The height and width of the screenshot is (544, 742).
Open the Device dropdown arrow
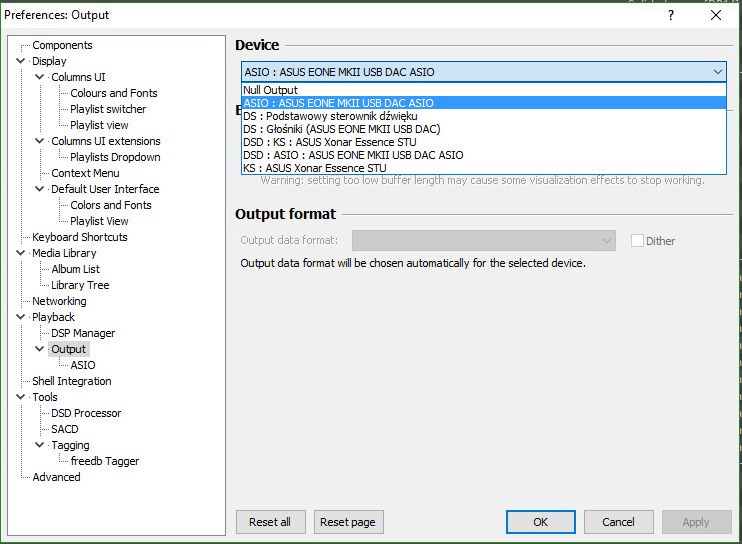pyautogui.click(x=717, y=72)
